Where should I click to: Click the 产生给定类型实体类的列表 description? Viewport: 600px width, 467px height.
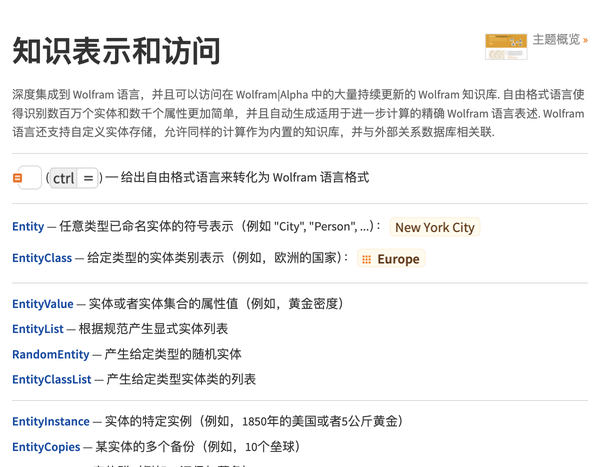coord(181,379)
